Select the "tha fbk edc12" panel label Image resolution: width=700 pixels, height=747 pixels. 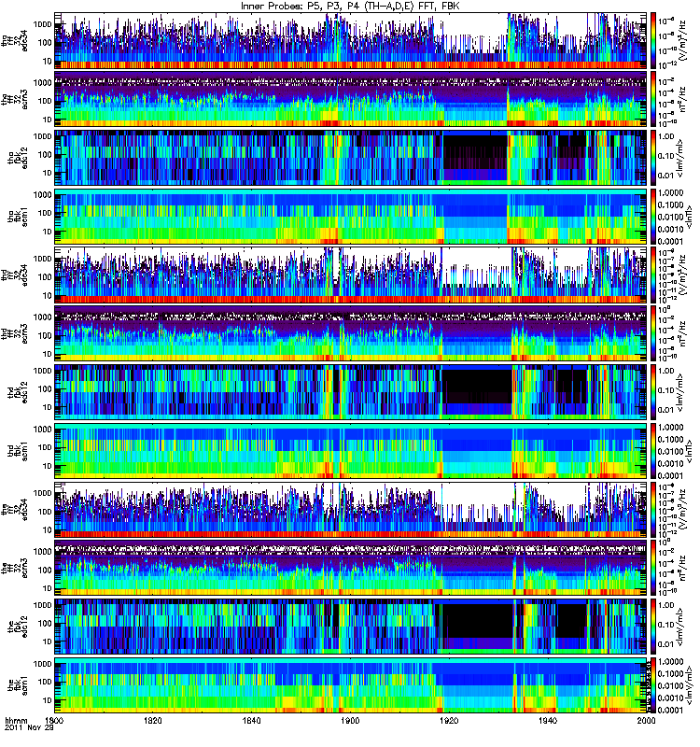[19, 158]
